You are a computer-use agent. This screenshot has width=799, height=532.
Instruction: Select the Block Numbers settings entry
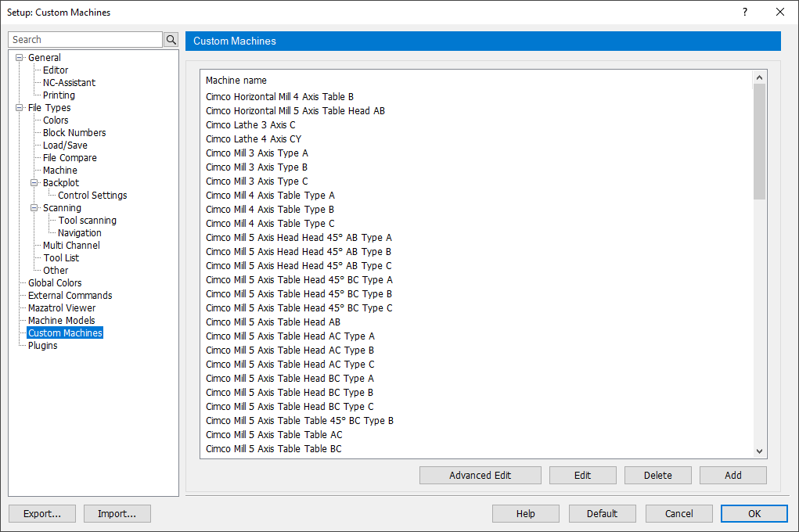pos(73,132)
